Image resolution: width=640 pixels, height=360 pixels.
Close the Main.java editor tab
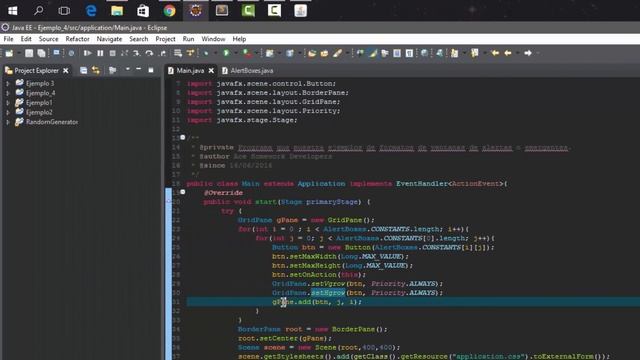coord(211,71)
